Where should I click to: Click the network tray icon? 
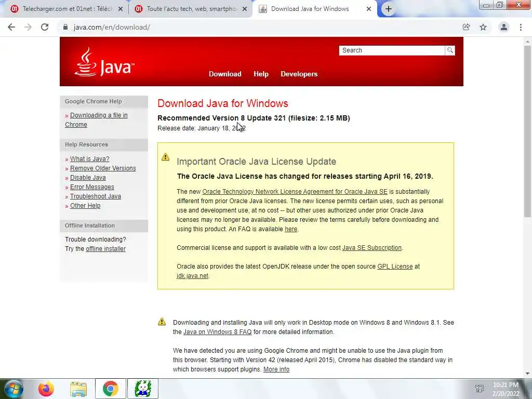pyautogui.click(x=480, y=389)
